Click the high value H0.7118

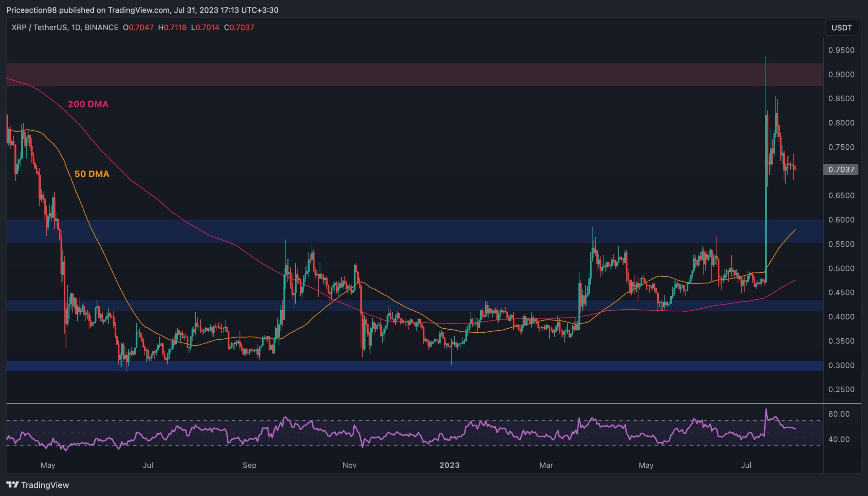click(x=172, y=27)
